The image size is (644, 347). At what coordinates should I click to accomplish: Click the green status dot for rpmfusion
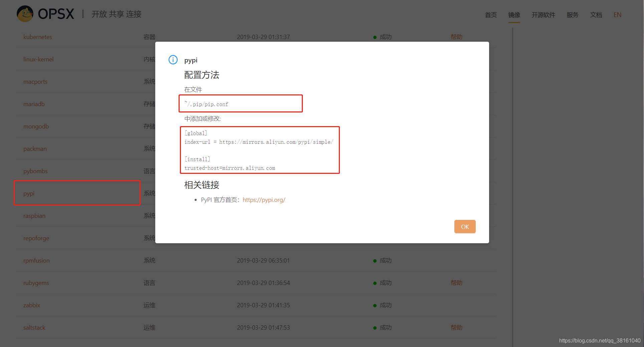[375, 261]
